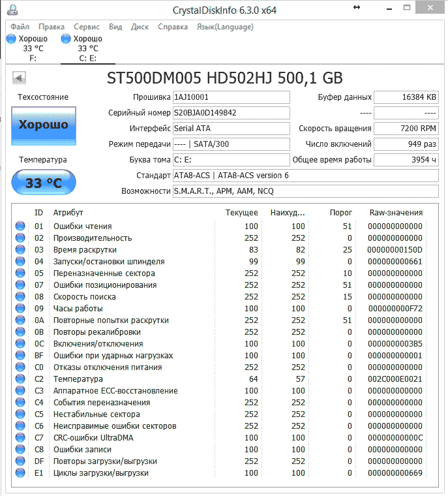Click the status orb for Ошибки позиционирования
Screen dimensions: 448x496
(20, 285)
